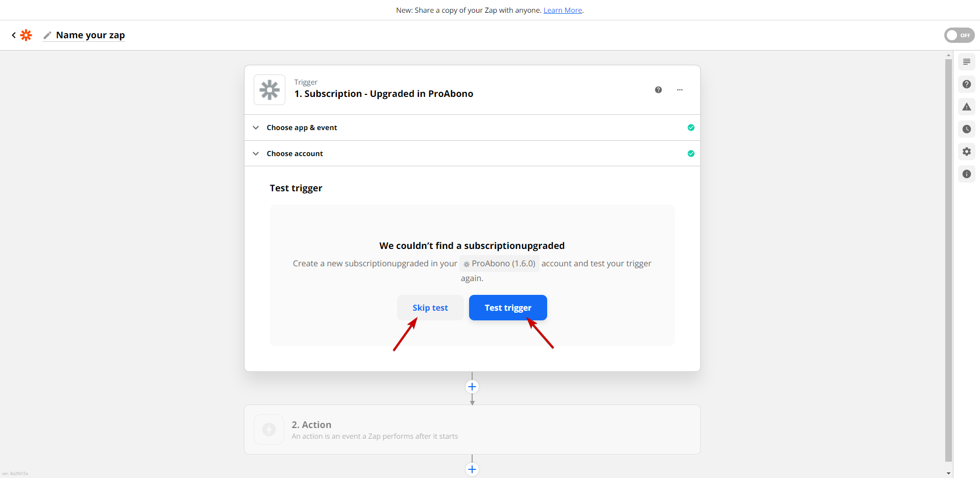Click the pencil edit icon beside zap name
This screenshot has height=478, width=980.
coord(47,35)
